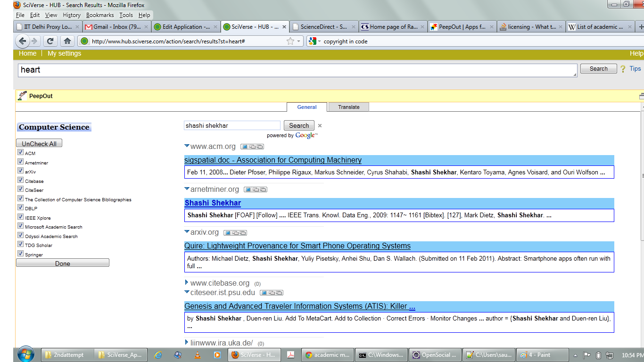Screen dimensions: 644x362
Task: Open a new tab with the plus button
Action: coord(641,27)
